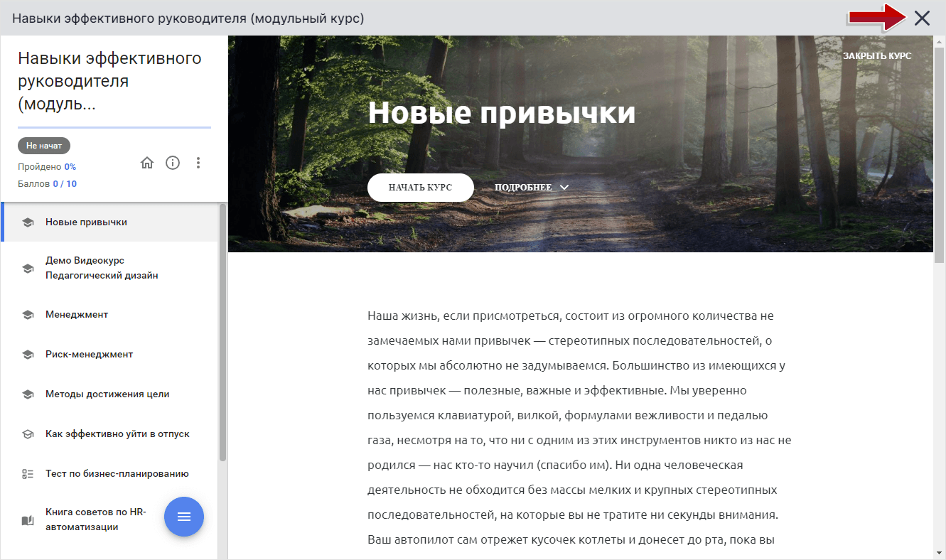This screenshot has height=560, width=946.
Task: Click the icon beside Как эффективно уйти в отпуск
Action: pos(28,433)
